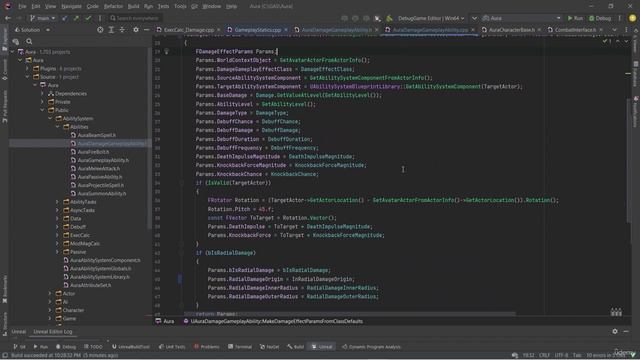Screen dimensions: 640x360
Task: Open Solution panel settings gear
Action: coord(136,30)
